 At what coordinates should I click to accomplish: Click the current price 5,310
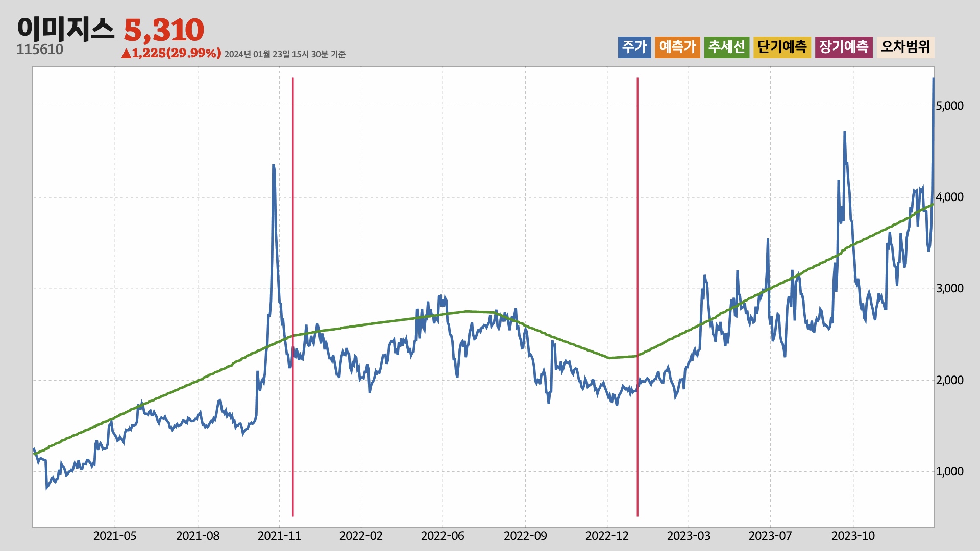pyautogui.click(x=164, y=30)
